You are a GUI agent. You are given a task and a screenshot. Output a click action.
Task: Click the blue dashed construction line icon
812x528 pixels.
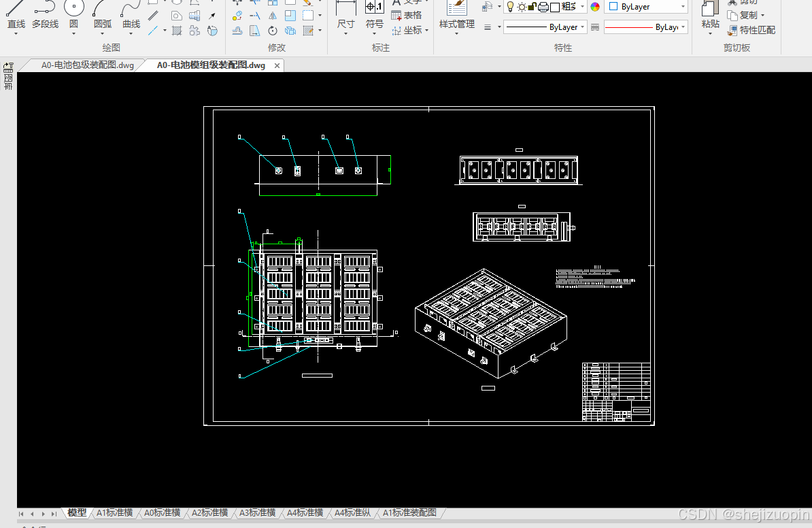pyautogui.click(x=153, y=31)
